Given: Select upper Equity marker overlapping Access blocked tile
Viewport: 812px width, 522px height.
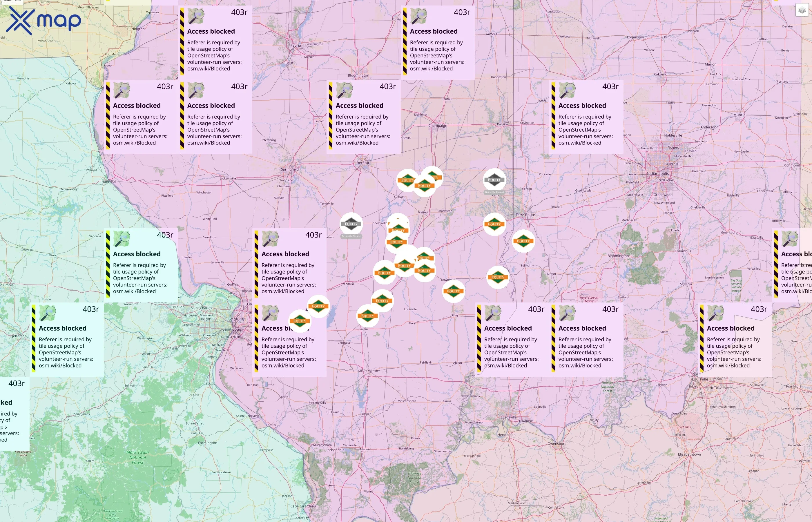Looking at the screenshot, I should [318, 306].
